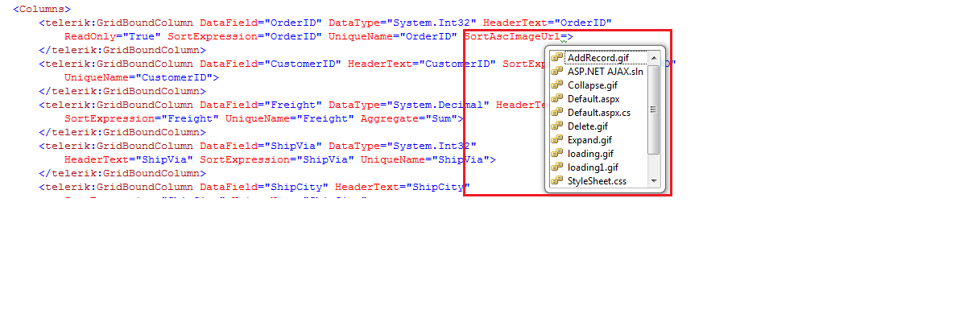The width and height of the screenshot is (980, 314).
Task: Click the IntelliSense list scrollbar thumb
Action: [654, 109]
